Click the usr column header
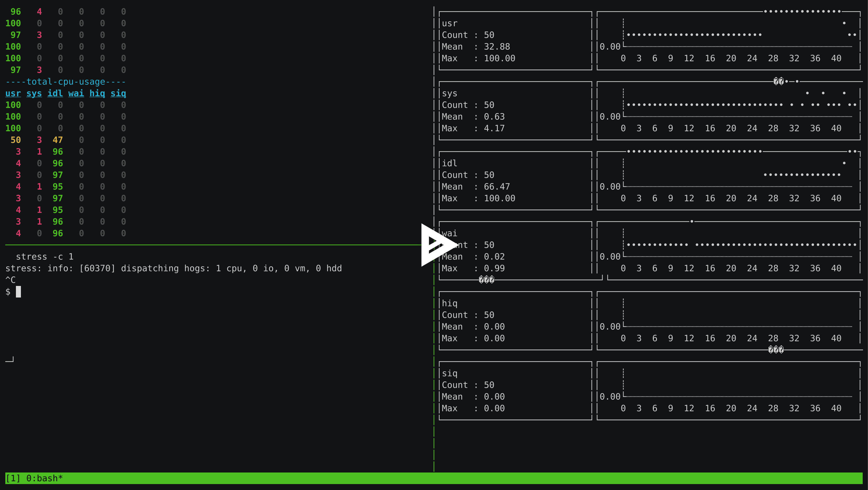 tap(13, 93)
